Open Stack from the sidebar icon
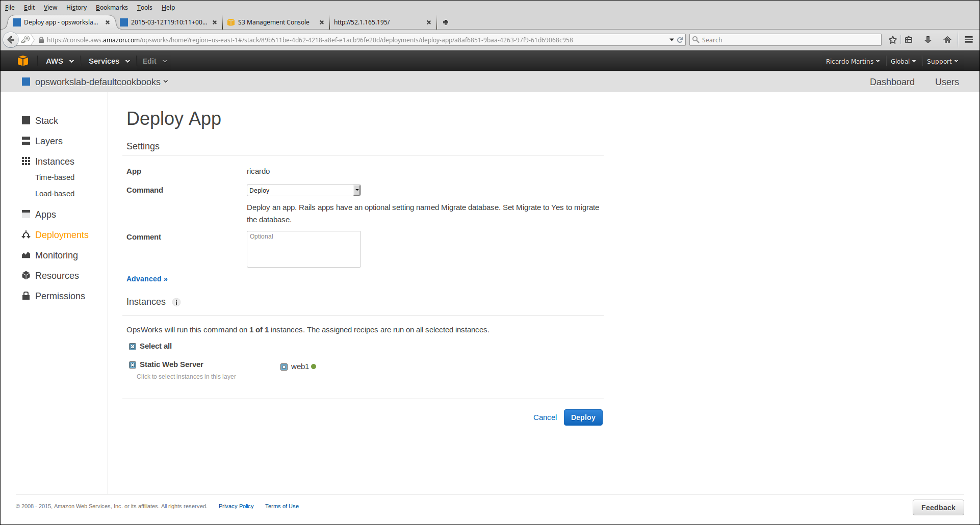980x525 pixels. click(26, 120)
